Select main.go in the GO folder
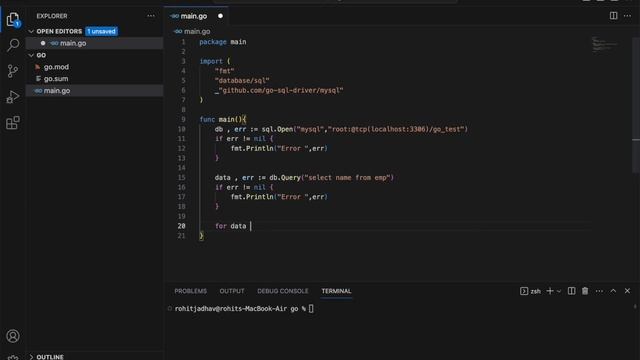Screen dimensions: 640x360 pos(57,91)
